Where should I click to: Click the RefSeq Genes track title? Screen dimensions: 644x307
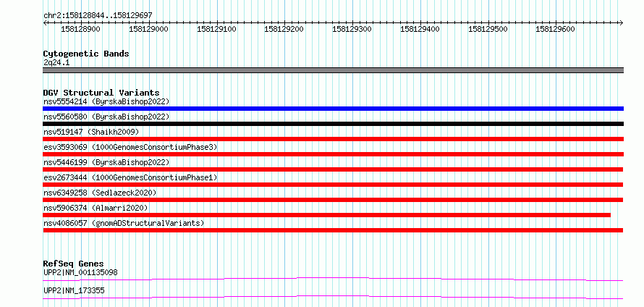pos(73,264)
